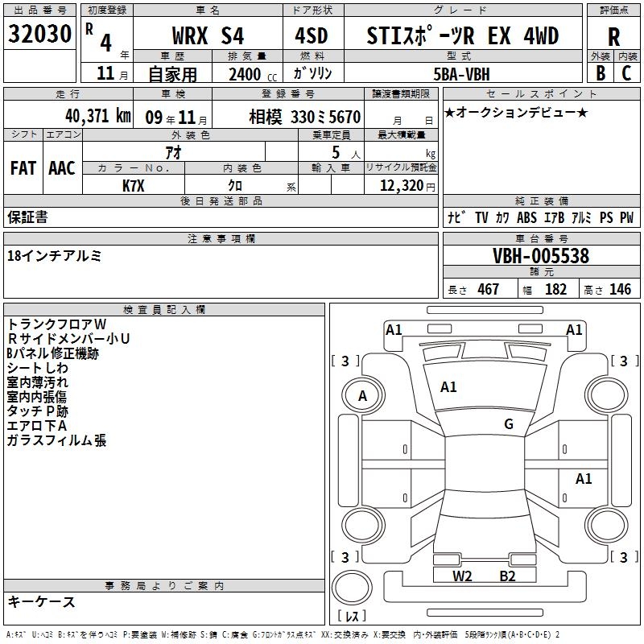Click the アルミ equipment entry
This screenshot has width=644, height=644.
coord(581,217)
